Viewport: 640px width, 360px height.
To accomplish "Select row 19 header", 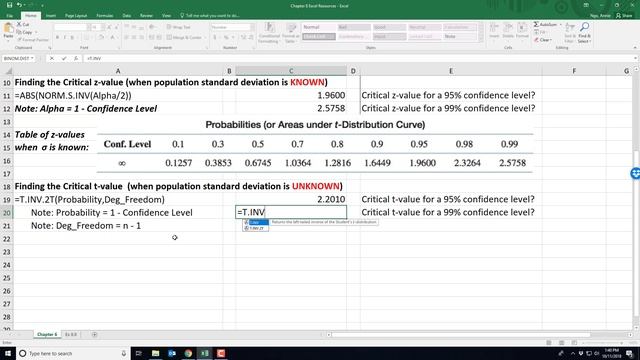I will pyautogui.click(x=7, y=200).
